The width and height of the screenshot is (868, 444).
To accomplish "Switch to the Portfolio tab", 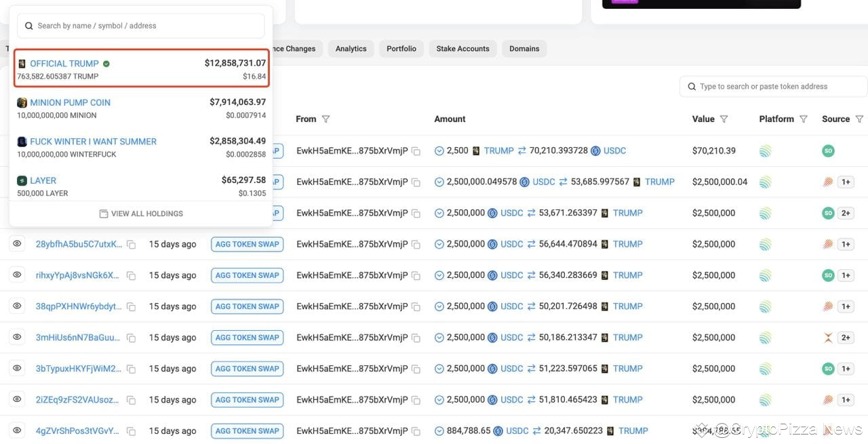I will point(401,49).
